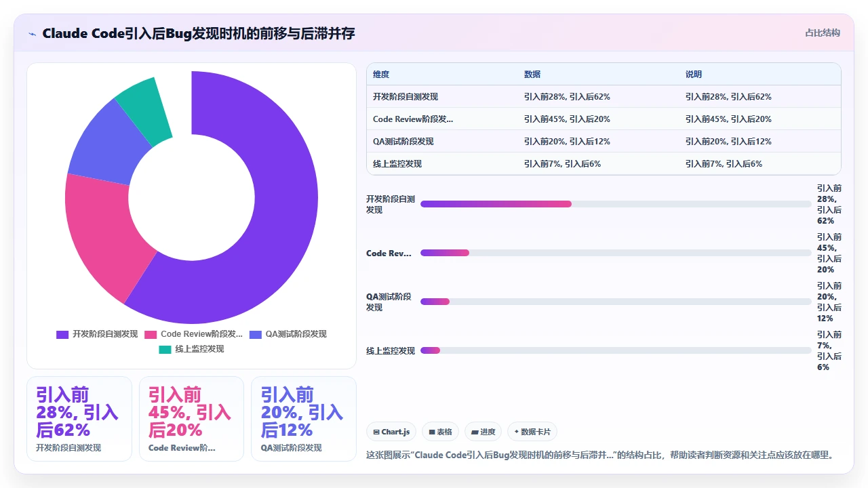The width and height of the screenshot is (868, 488).
Task: Click the Code Rev... progress bar
Action: click(x=616, y=253)
